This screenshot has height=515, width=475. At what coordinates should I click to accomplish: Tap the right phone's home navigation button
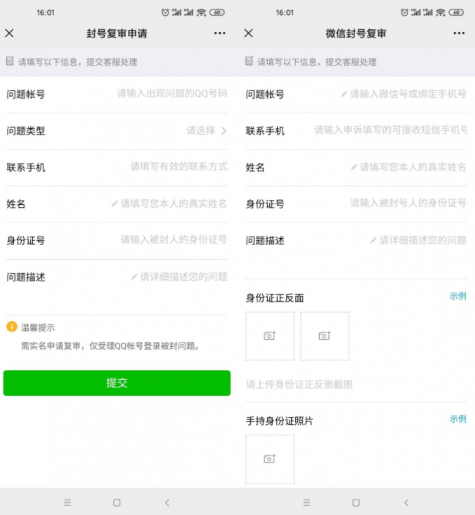tap(356, 502)
